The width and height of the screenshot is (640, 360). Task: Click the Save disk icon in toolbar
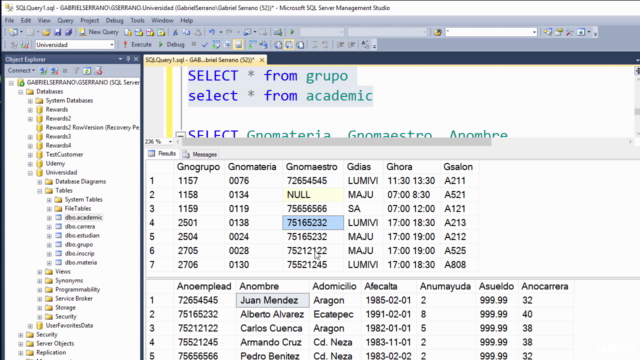58,32
